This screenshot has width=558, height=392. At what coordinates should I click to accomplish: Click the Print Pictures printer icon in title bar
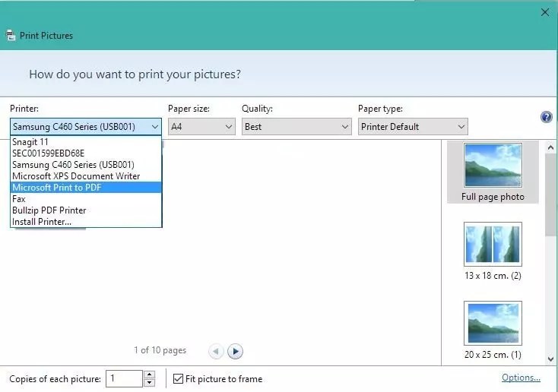[11, 35]
